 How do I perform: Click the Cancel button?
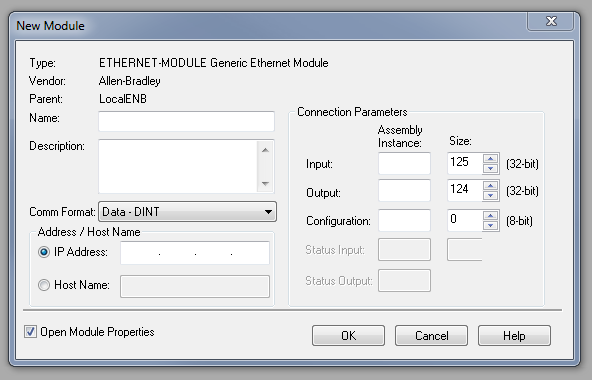pos(431,335)
